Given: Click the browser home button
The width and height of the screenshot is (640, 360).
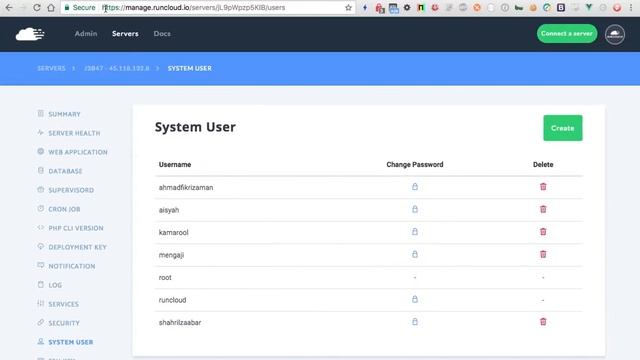Looking at the screenshot, I should (x=51, y=7).
